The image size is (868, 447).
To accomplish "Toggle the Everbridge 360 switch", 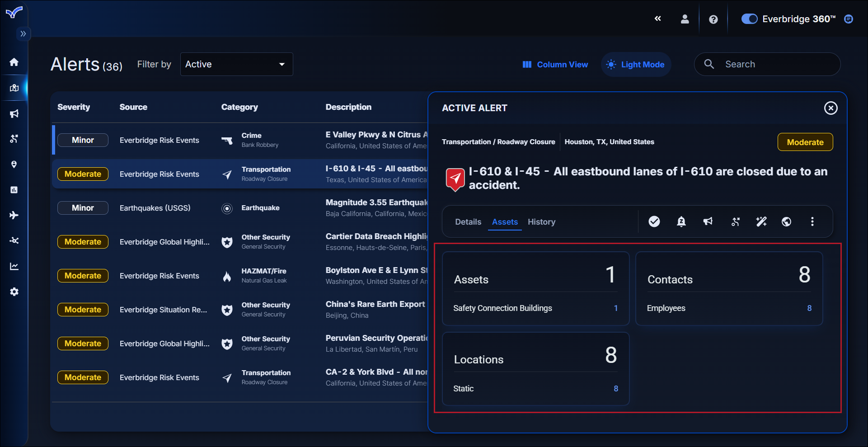I will pos(749,19).
